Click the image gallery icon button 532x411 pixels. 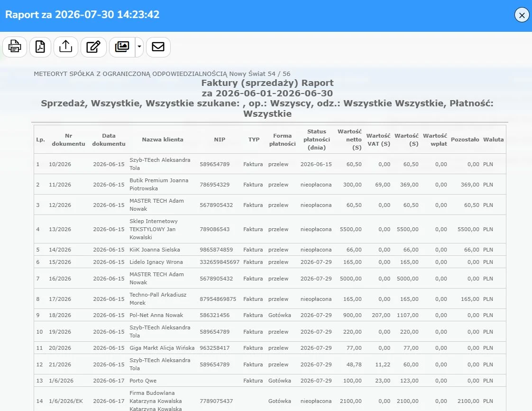pos(122,47)
